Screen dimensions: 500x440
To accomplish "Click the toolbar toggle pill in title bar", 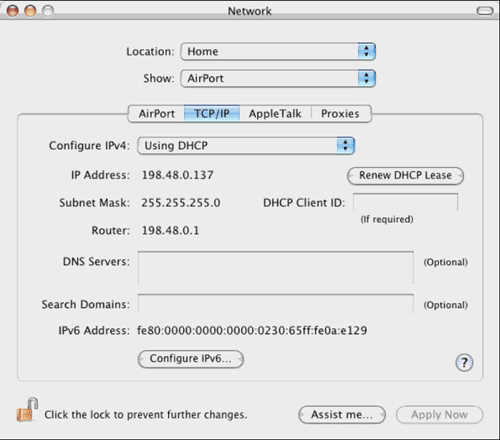I will (x=485, y=11).
